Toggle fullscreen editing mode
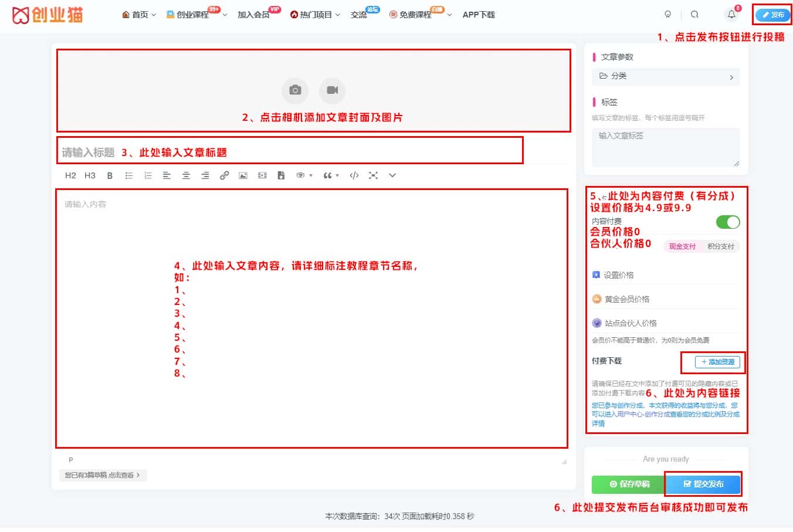Viewport: 793px width, 532px height. point(374,175)
